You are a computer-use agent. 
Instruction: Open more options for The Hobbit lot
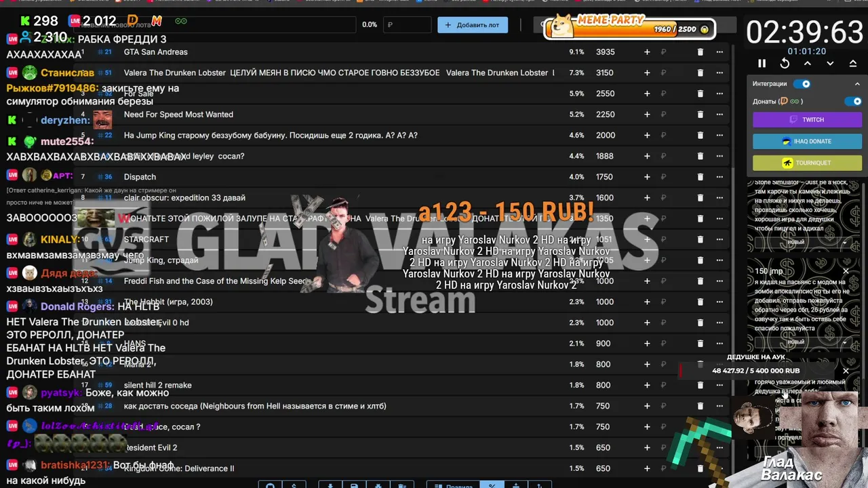(719, 302)
